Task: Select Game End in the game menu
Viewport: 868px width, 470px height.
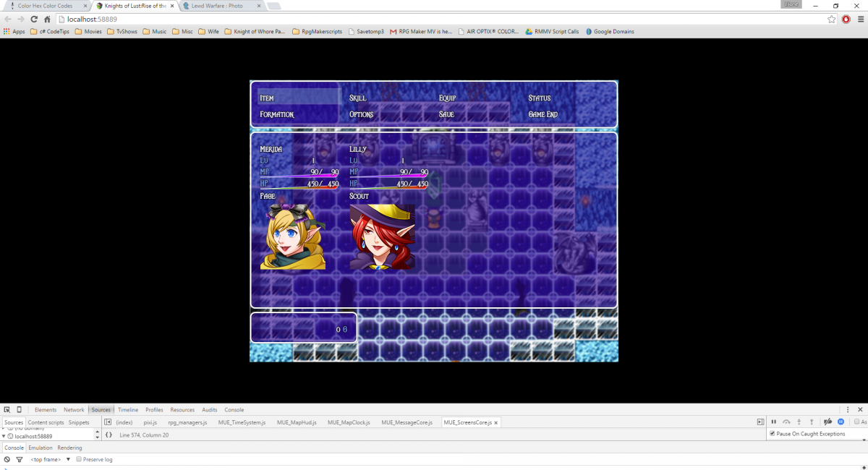Action: click(x=543, y=114)
